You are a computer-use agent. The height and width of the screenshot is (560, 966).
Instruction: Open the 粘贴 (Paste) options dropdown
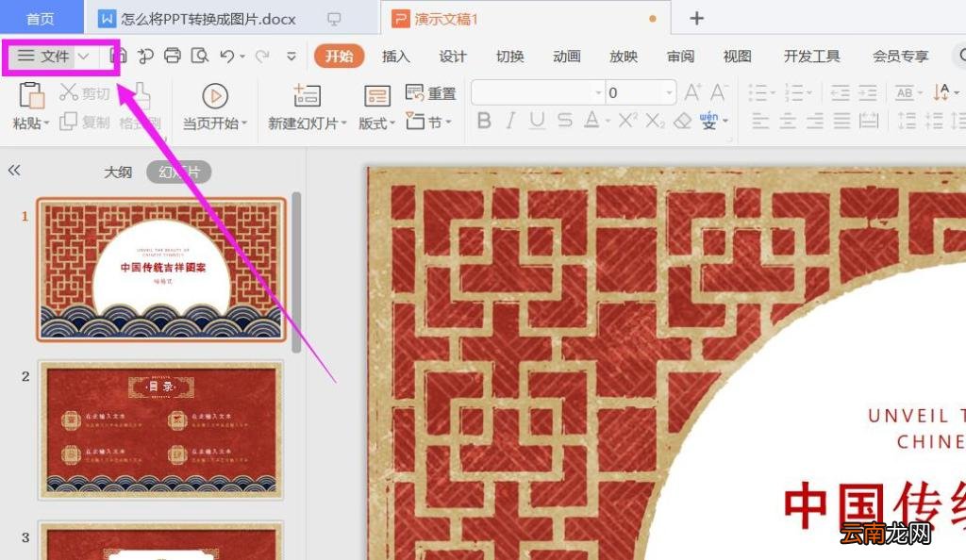coord(47,124)
